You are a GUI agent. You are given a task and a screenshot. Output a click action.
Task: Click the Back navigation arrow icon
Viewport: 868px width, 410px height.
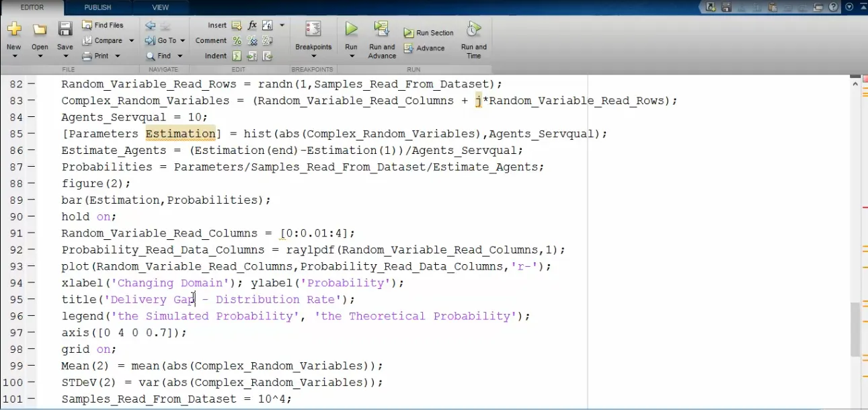[150, 26]
